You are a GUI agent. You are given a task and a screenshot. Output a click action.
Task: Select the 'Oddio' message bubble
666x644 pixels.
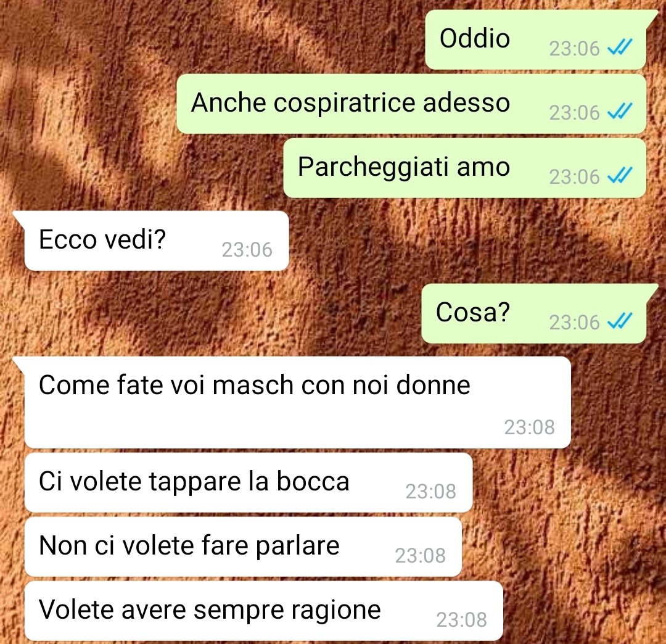tap(536, 40)
